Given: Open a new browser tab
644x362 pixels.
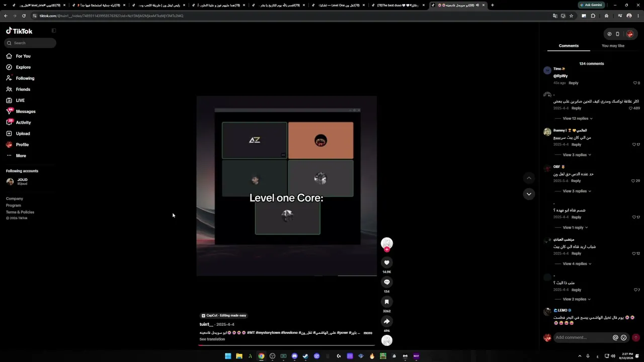Looking at the screenshot, I should pos(492,5).
